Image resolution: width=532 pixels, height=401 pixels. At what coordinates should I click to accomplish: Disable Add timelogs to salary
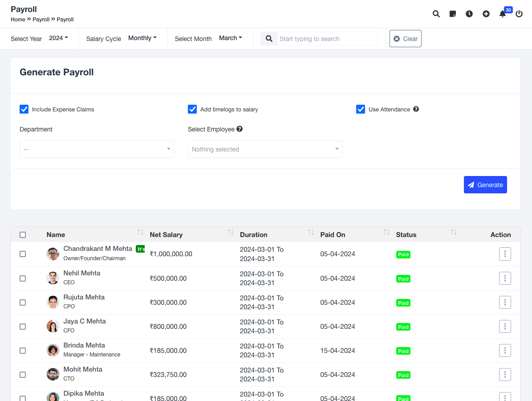point(192,109)
